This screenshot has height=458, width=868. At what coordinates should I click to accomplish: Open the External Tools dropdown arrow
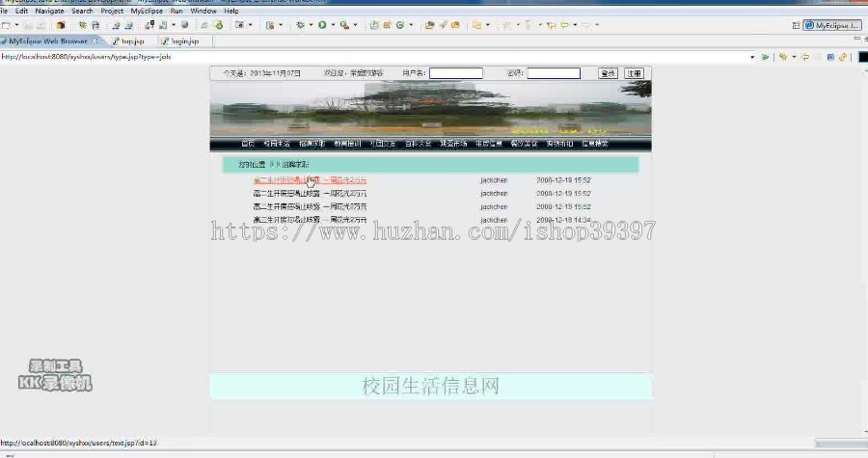tap(355, 25)
